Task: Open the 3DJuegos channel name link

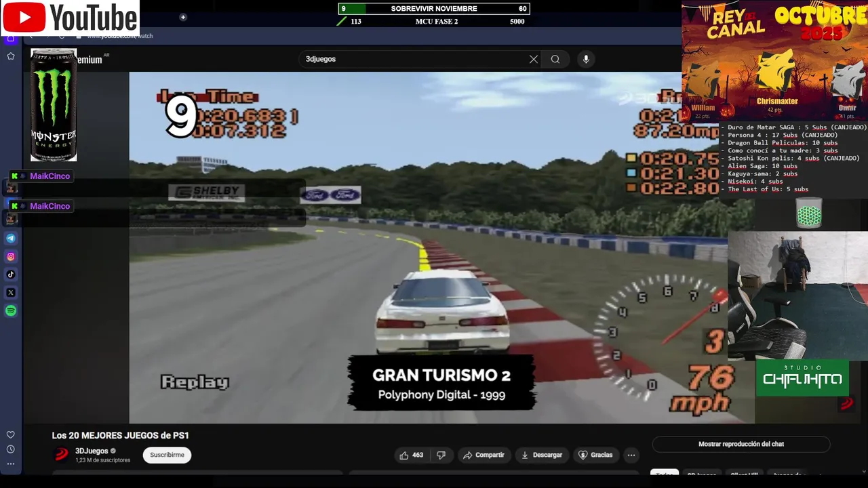Action: (92, 451)
